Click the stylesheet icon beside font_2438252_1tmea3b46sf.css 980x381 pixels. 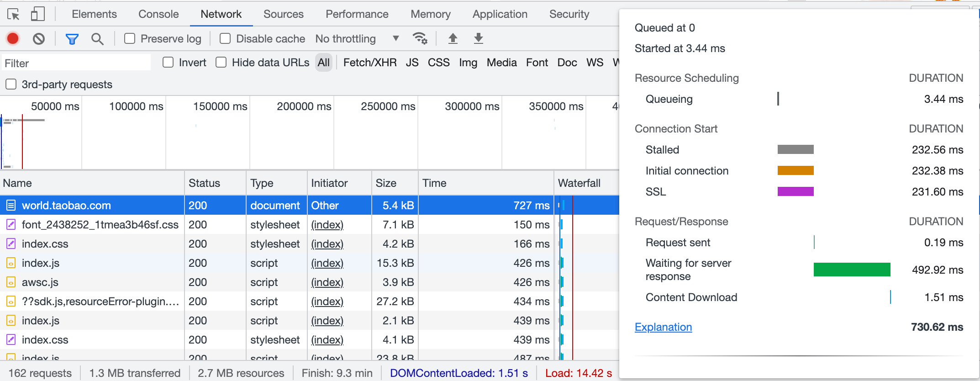(x=11, y=225)
